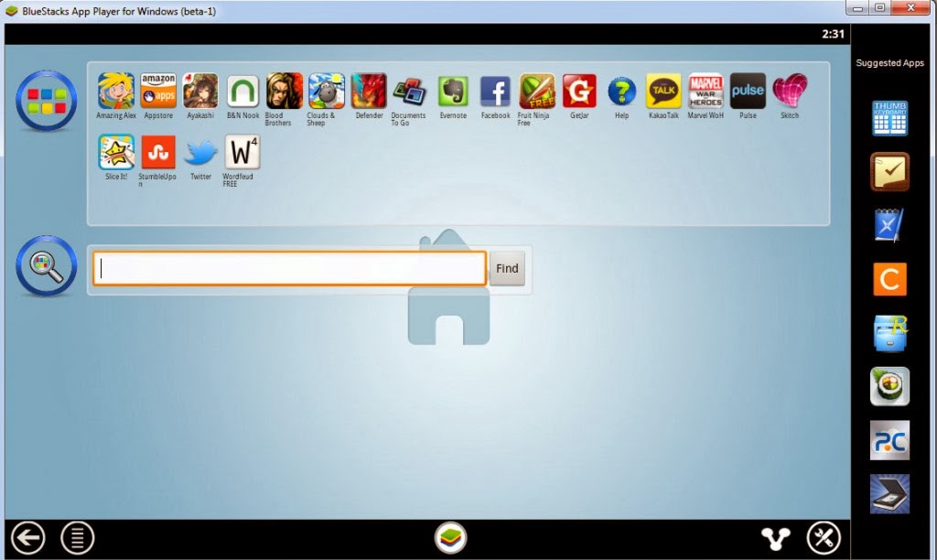Open the Help app
The width and height of the screenshot is (937, 560).
tap(621, 91)
